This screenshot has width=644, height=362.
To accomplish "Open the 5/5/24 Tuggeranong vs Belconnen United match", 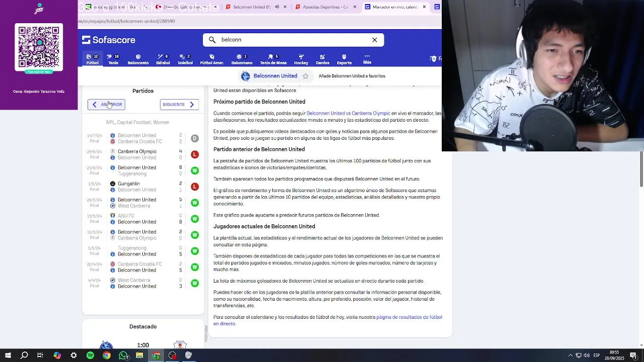I will (143, 251).
